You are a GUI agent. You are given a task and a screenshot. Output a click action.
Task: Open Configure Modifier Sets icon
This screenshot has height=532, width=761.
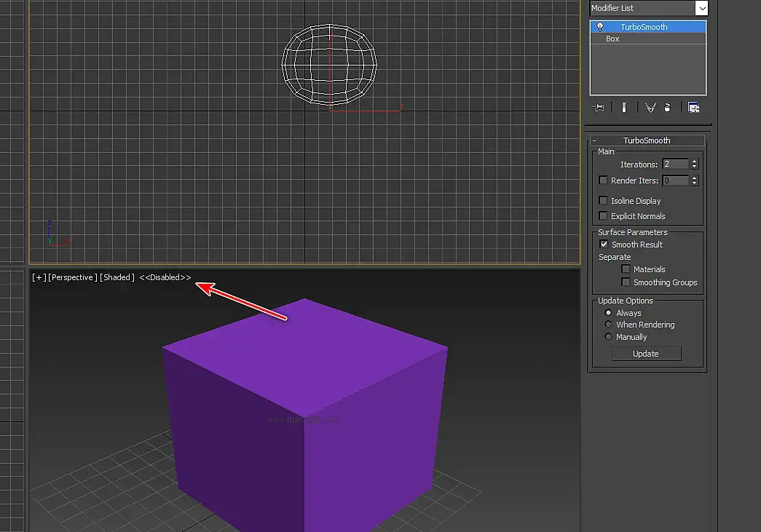coord(693,107)
